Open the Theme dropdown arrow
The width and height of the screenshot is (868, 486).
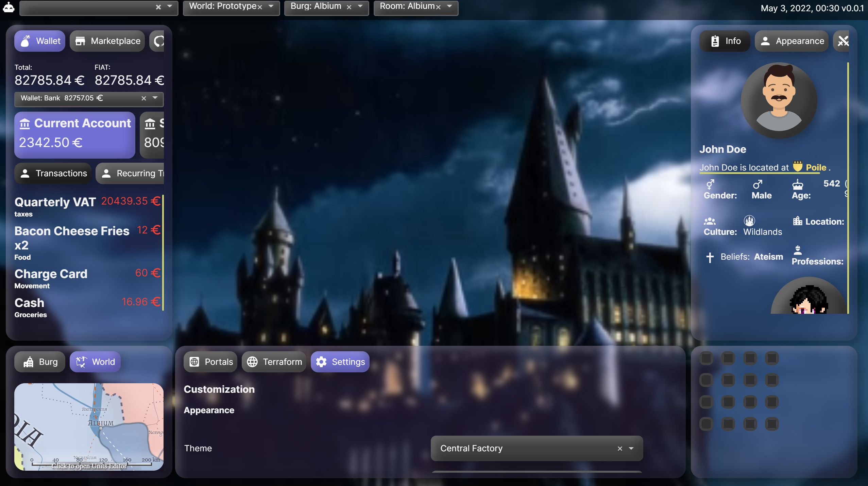(x=631, y=449)
